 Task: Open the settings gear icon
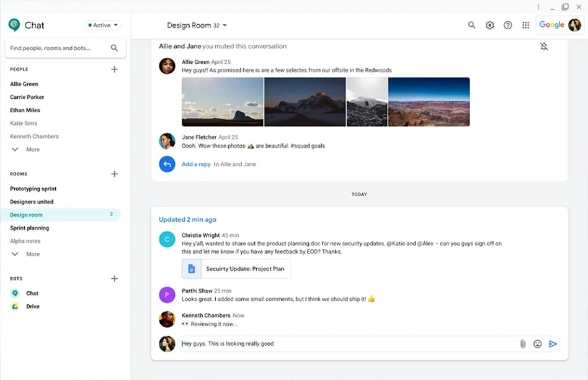click(489, 25)
